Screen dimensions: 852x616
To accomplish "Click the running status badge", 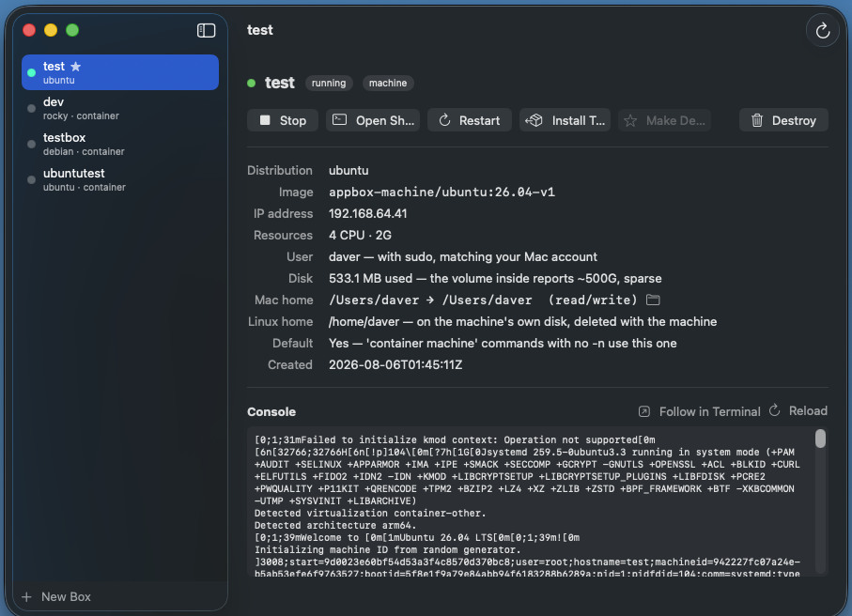I will point(329,84).
